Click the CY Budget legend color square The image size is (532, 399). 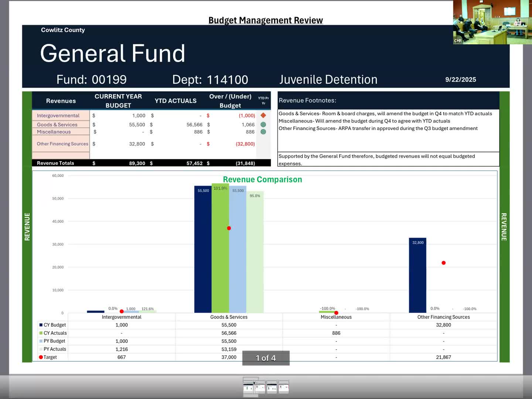41,325
